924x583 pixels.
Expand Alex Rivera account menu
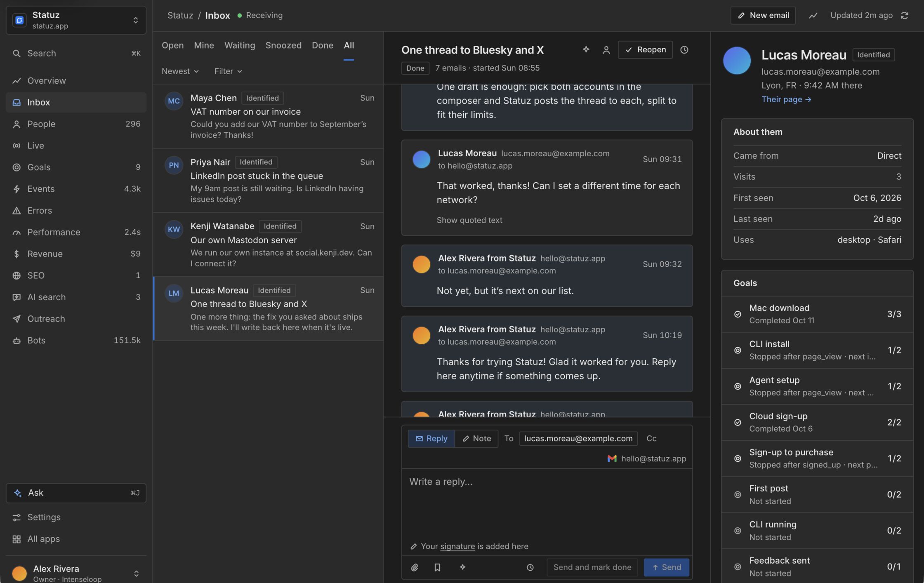76,573
